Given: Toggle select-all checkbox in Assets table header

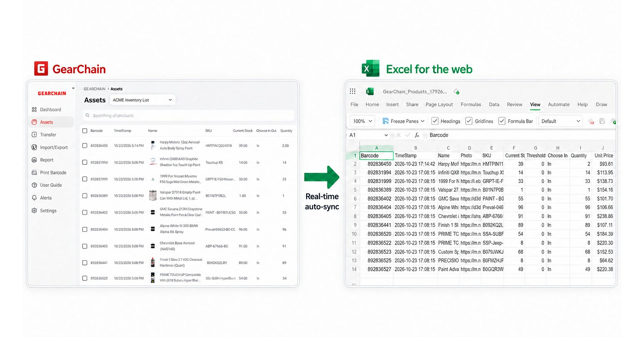Looking at the screenshot, I should 85,131.
